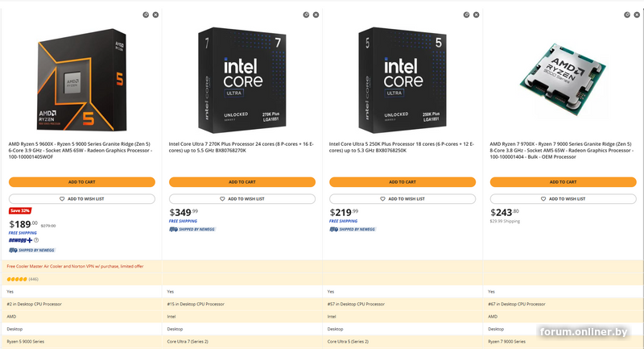Add Core Ultra 7 270K Plus to wish list
The width and height of the screenshot is (644, 349).
tap(242, 198)
